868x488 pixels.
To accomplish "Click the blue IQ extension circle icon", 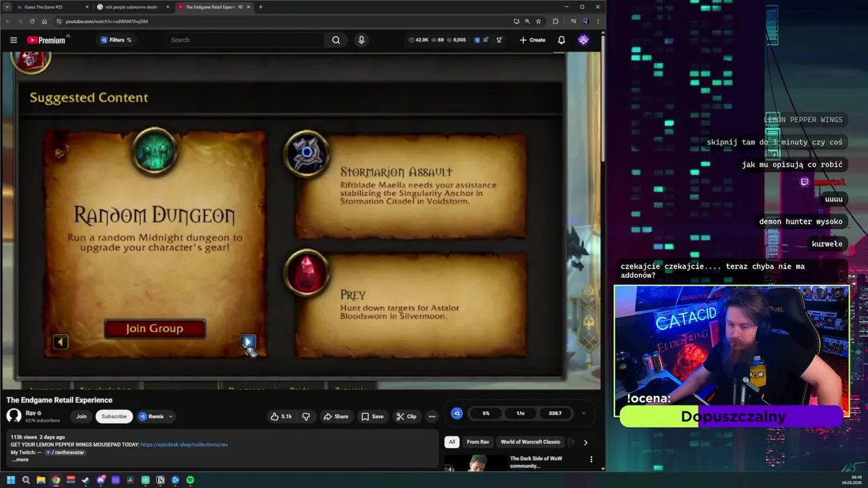I will click(x=456, y=413).
